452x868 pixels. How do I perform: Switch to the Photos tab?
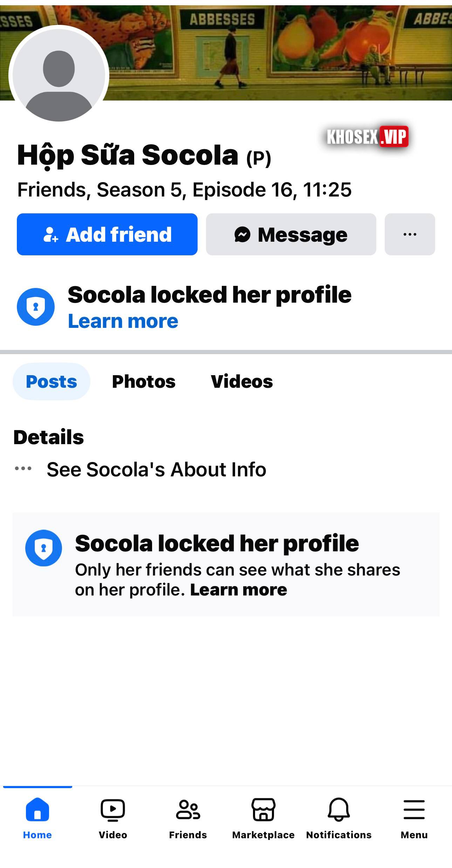[x=144, y=381]
